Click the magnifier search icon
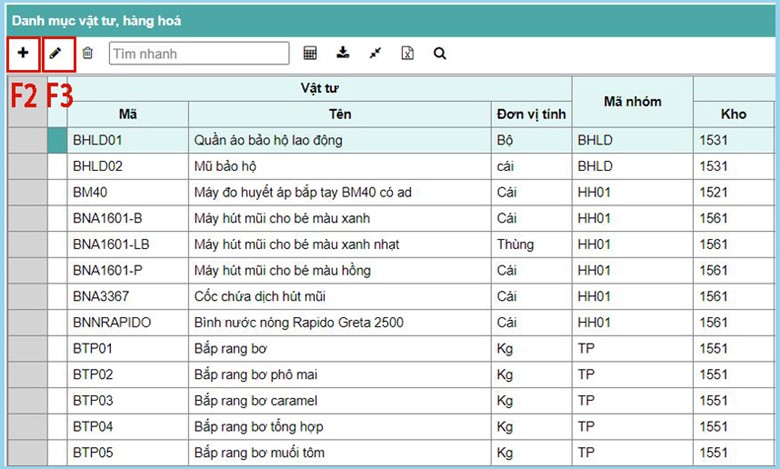 click(x=439, y=53)
